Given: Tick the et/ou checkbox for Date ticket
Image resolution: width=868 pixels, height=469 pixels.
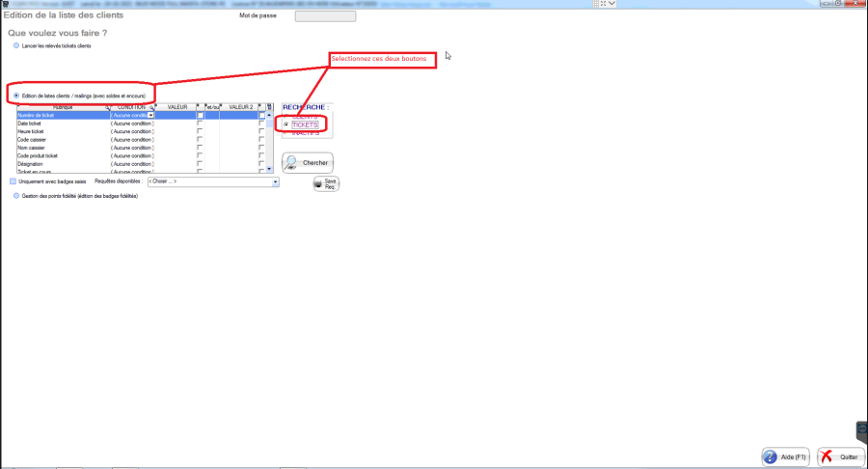Looking at the screenshot, I should click(200, 123).
